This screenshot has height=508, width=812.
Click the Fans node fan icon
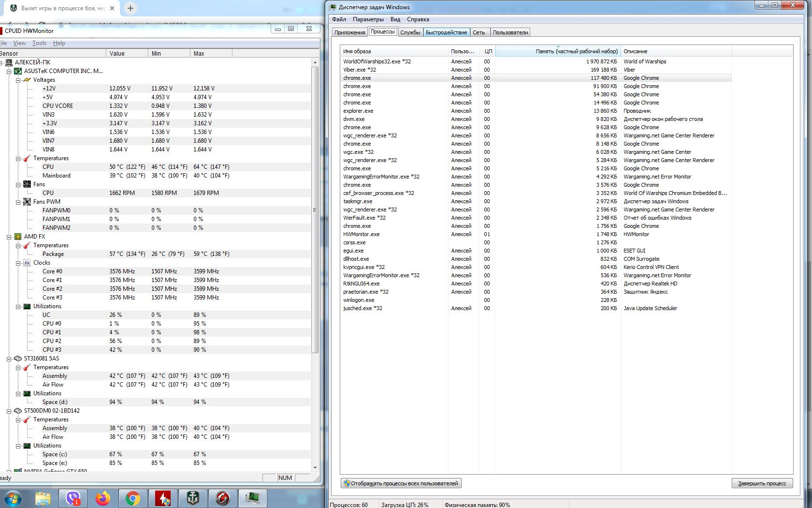[x=27, y=184]
